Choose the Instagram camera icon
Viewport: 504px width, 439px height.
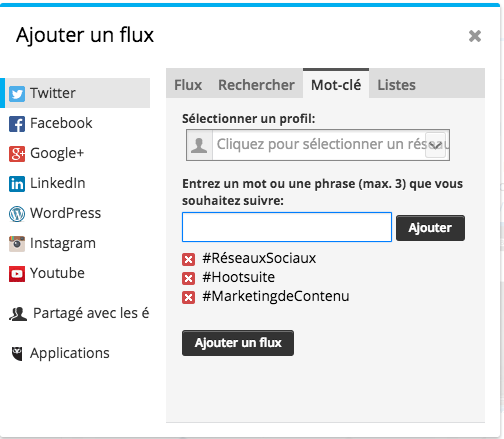click(17, 244)
